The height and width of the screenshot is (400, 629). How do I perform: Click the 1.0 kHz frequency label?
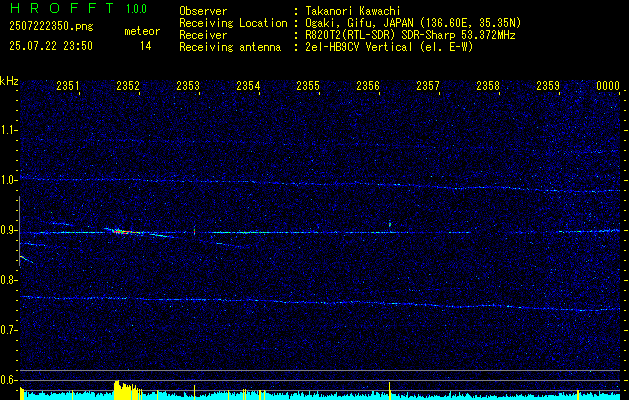(8, 180)
